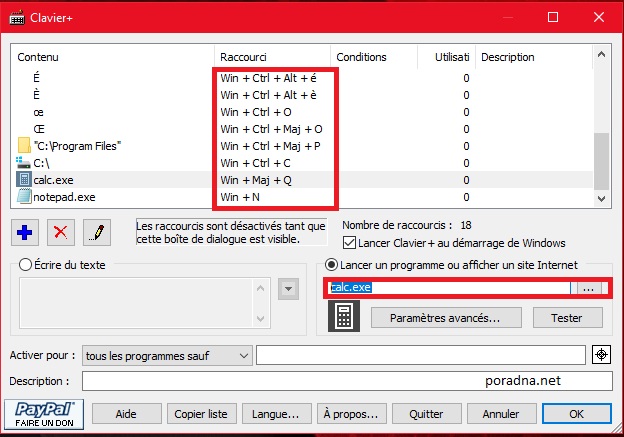Open the dropdown arrow beside text box
The width and height of the screenshot is (624, 437).
[289, 289]
